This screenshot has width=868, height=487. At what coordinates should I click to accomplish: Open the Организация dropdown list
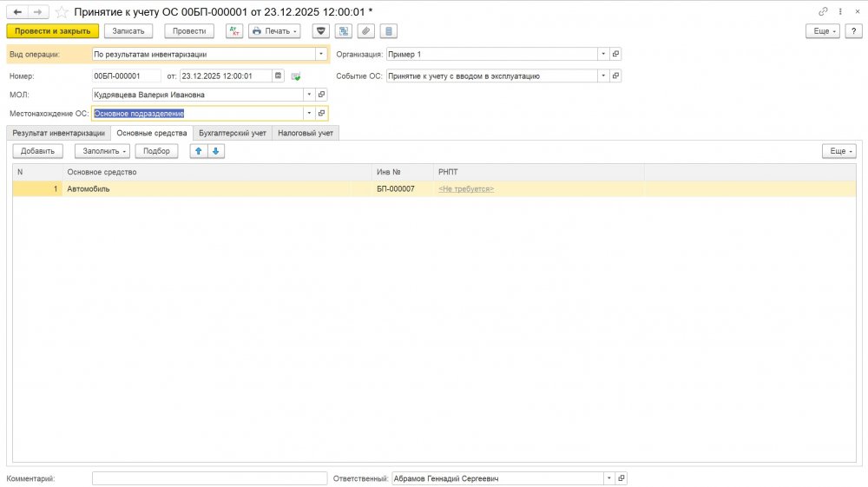pos(603,54)
